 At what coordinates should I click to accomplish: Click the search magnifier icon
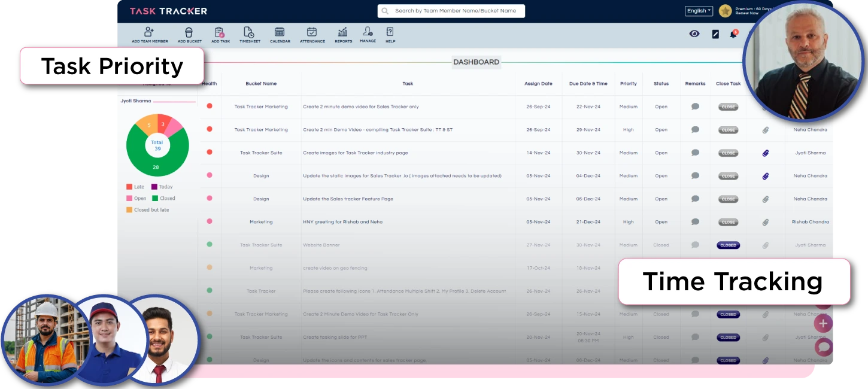385,11
